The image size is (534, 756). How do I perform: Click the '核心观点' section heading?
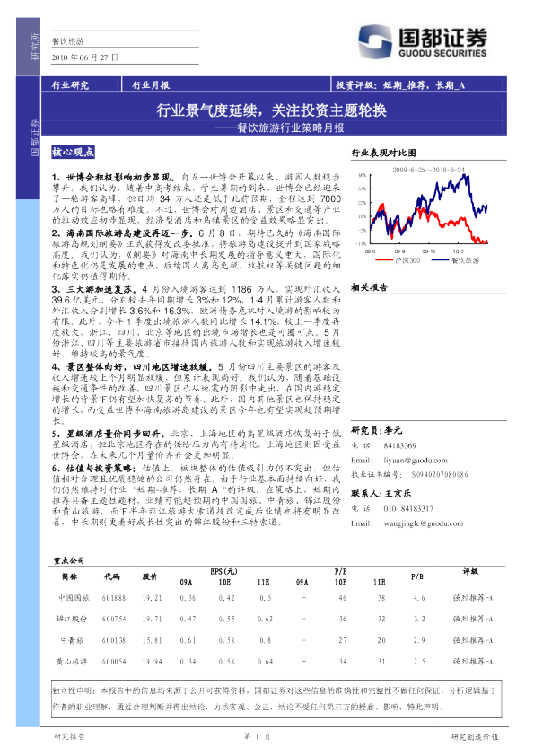pos(73,152)
